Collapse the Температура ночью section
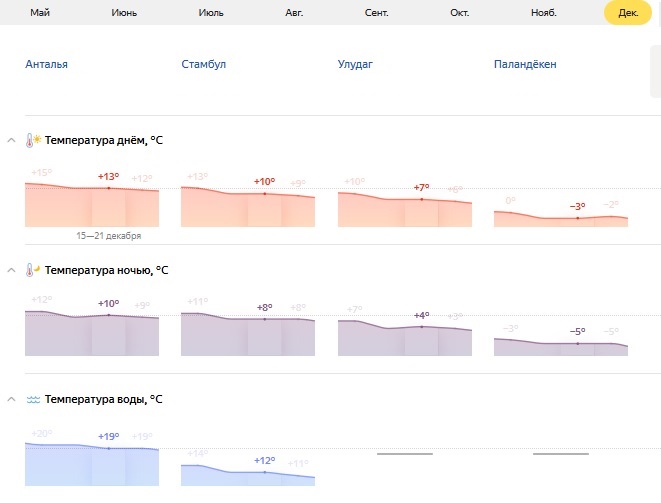The height and width of the screenshot is (503, 661). coord(11,270)
